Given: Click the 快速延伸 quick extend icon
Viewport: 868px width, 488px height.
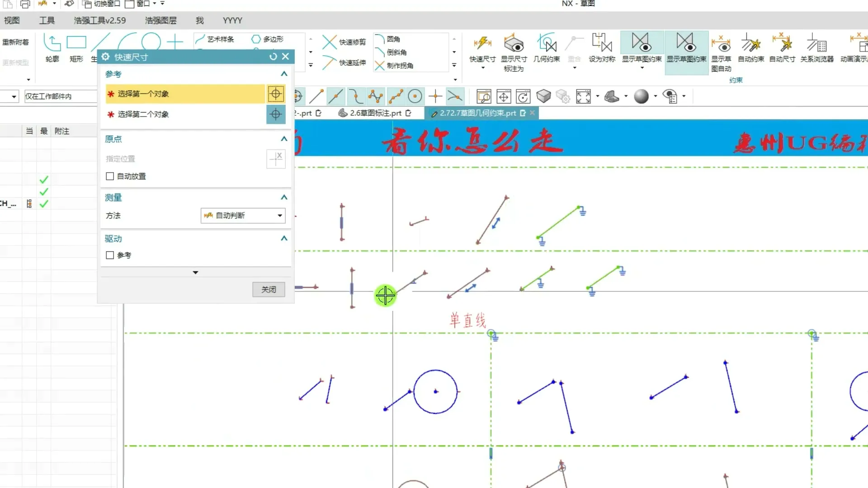Looking at the screenshot, I should tap(330, 62).
